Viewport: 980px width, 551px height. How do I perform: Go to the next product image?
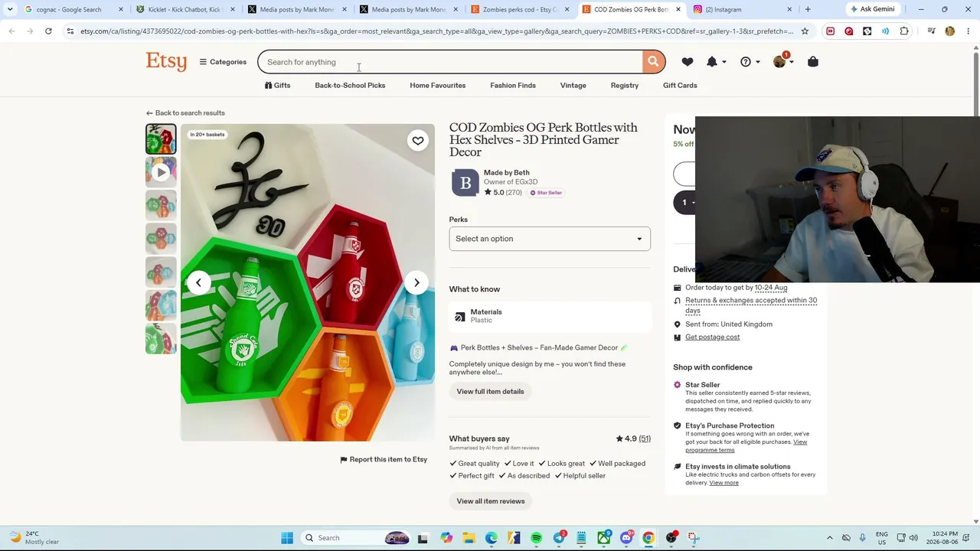(416, 282)
